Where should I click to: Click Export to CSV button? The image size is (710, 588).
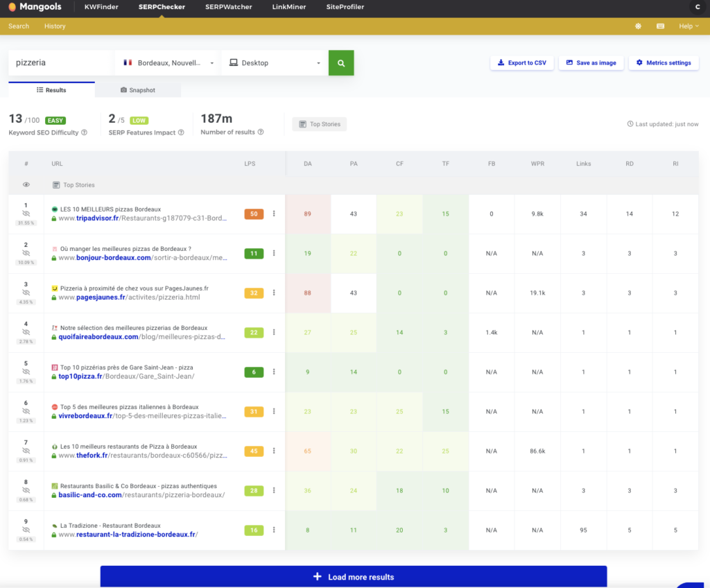click(x=521, y=63)
